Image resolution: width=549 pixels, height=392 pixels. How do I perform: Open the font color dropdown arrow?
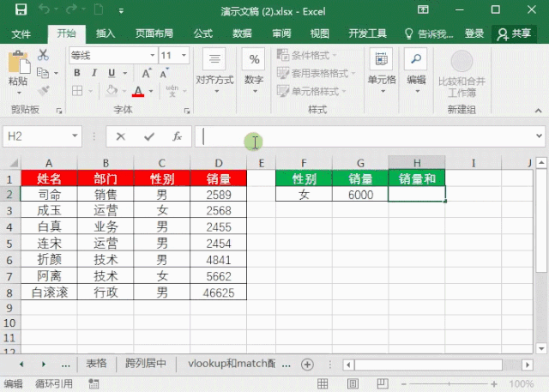151,91
